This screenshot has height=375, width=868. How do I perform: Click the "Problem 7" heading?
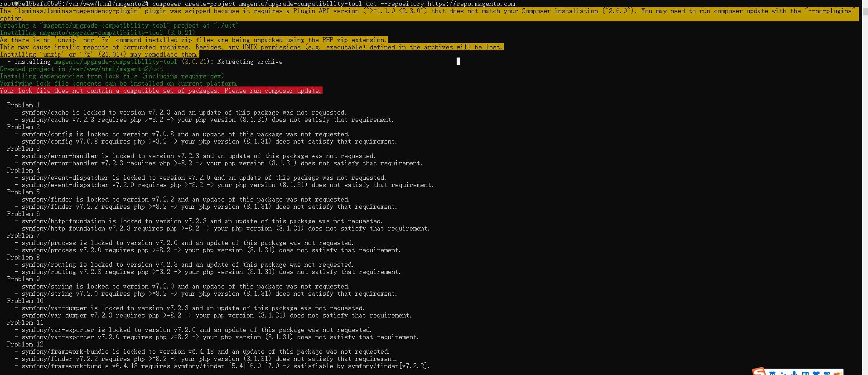click(x=23, y=236)
